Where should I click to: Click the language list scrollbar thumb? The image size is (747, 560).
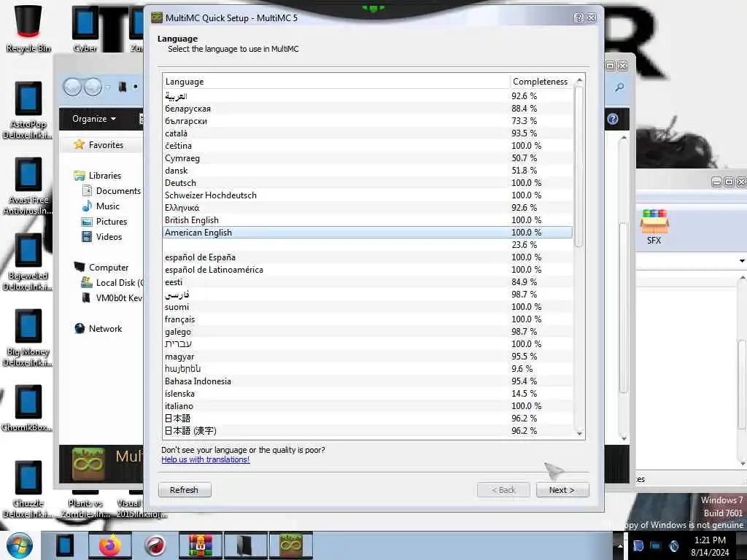[x=578, y=167]
